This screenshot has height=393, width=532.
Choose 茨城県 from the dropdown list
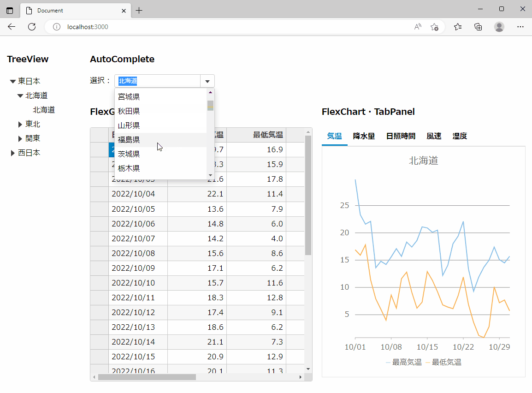click(x=161, y=154)
